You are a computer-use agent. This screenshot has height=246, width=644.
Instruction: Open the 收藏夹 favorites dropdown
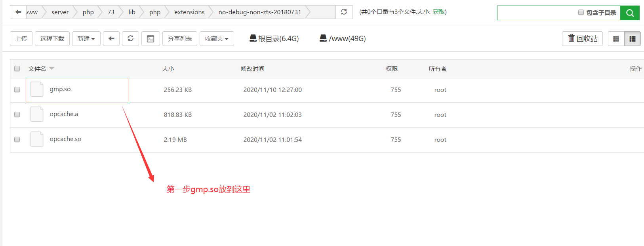217,38
